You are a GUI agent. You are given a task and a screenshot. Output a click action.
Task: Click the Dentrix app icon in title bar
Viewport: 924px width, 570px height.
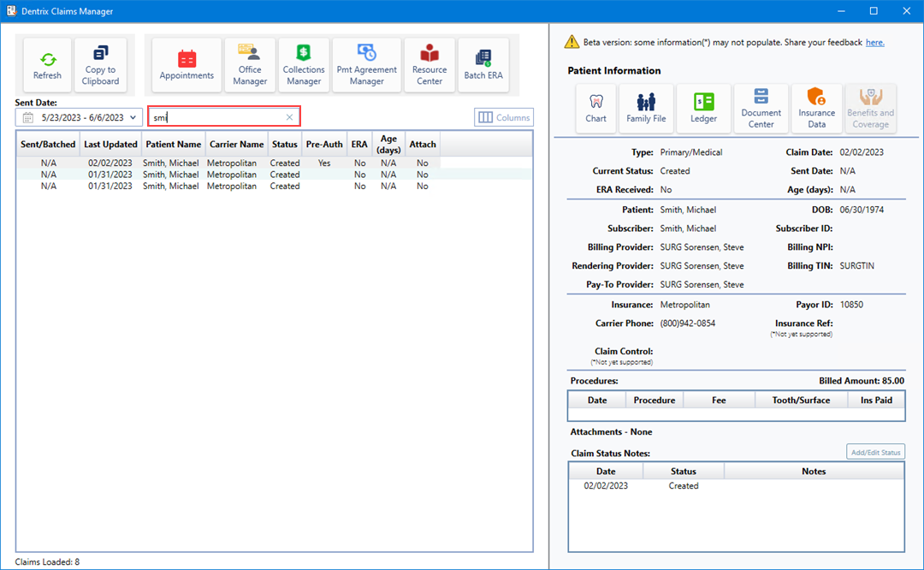tap(11, 11)
